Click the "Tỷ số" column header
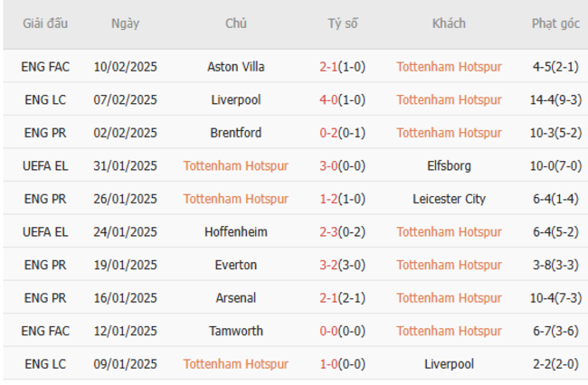This screenshot has width=588, height=385. pyautogui.click(x=343, y=23)
